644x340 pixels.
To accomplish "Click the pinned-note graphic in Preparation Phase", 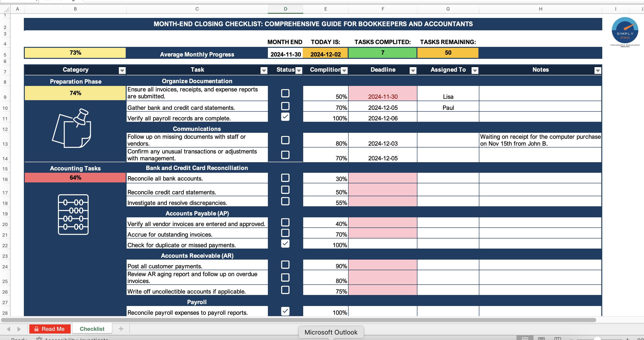I will point(72,129).
